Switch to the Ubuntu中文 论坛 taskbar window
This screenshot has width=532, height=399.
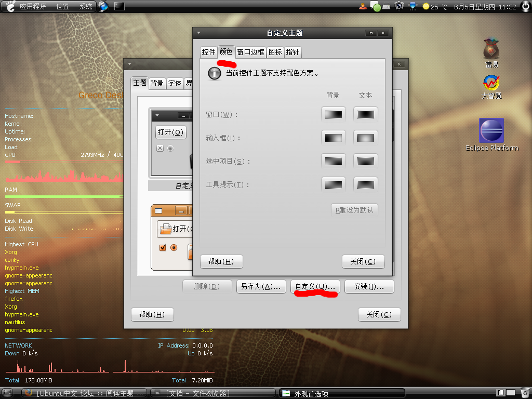(x=84, y=393)
